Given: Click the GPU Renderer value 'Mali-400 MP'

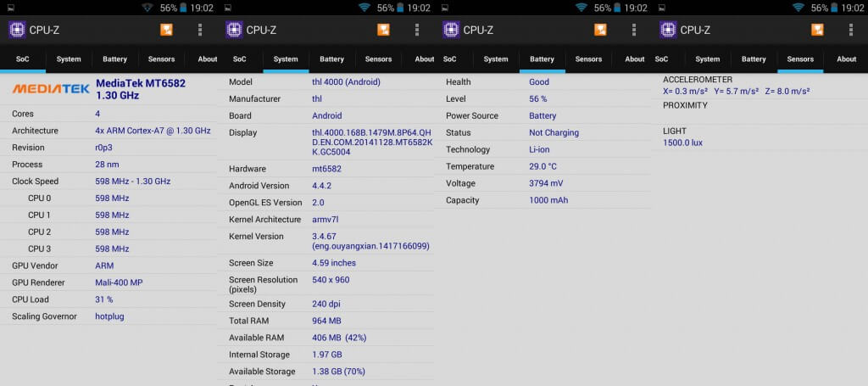Looking at the screenshot, I should (x=119, y=283).
